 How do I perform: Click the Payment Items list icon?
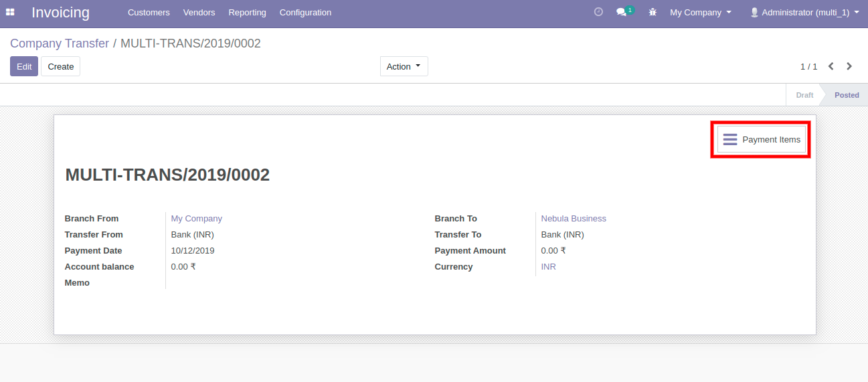[730, 139]
